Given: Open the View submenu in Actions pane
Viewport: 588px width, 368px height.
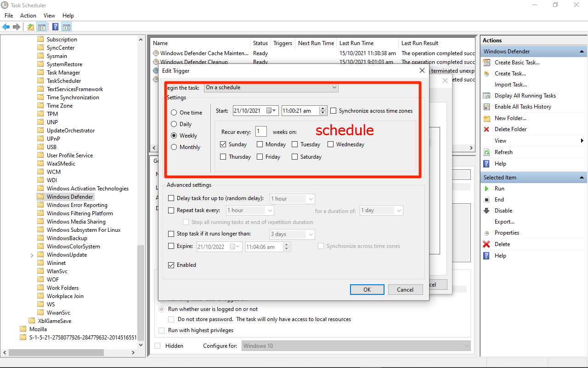Looking at the screenshot, I should click(533, 141).
